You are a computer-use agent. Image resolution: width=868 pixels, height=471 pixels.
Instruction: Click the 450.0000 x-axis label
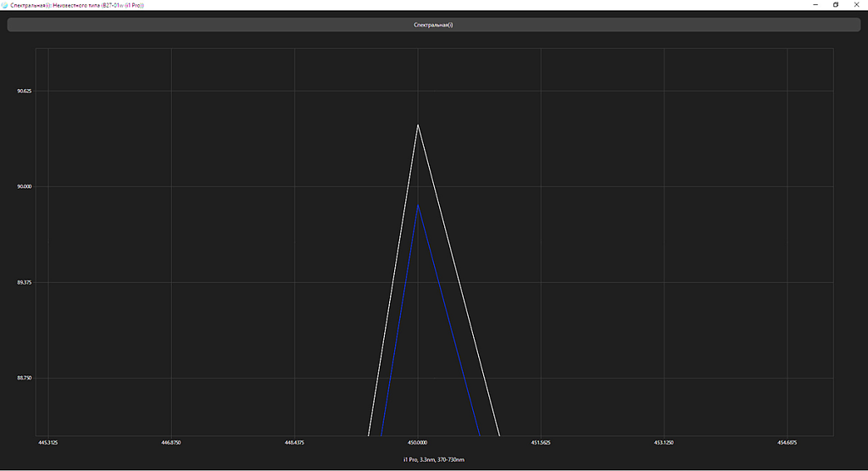[x=418, y=442]
